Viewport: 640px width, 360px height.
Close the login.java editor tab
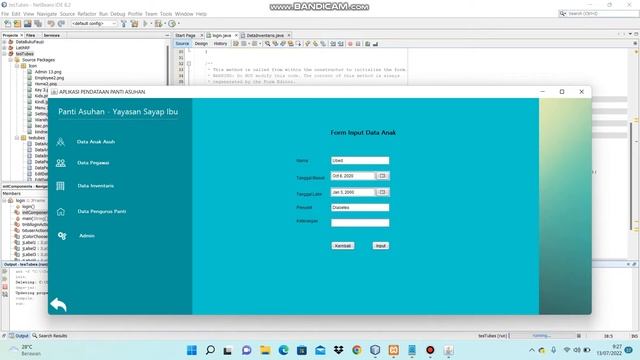pos(236,36)
